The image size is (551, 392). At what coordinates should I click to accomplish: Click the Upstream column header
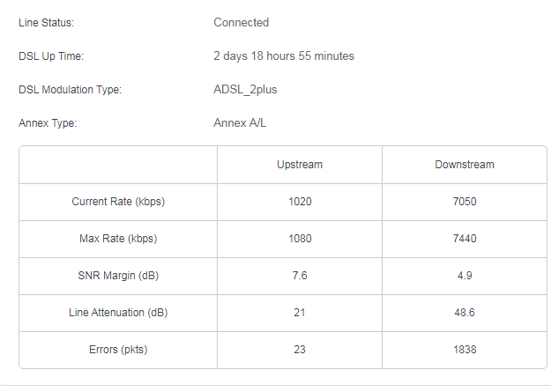click(300, 165)
